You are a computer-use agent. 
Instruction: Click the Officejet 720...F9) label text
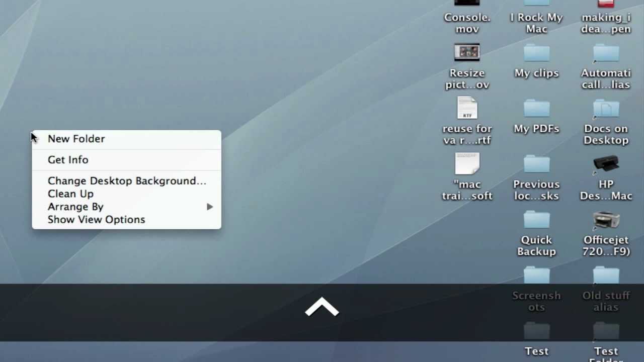click(606, 246)
